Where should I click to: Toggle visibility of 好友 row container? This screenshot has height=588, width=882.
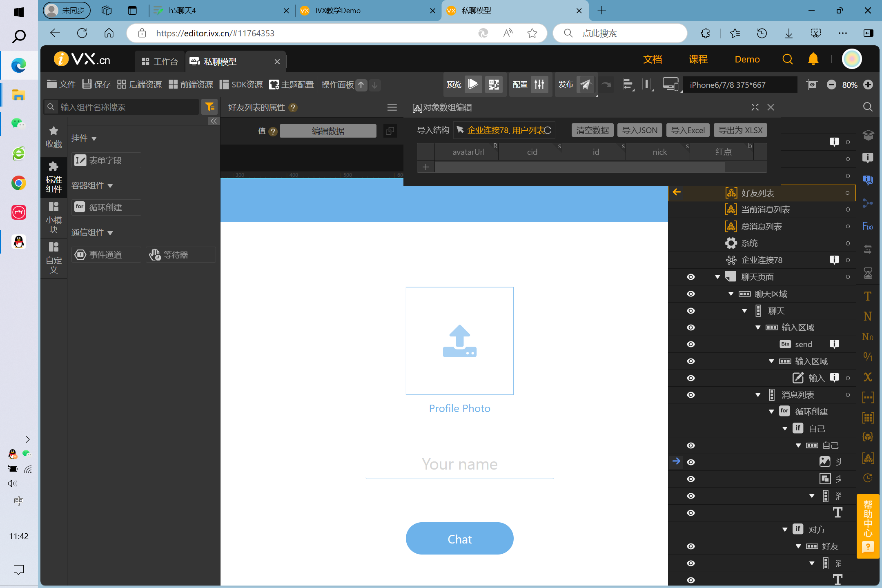(690, 546)
